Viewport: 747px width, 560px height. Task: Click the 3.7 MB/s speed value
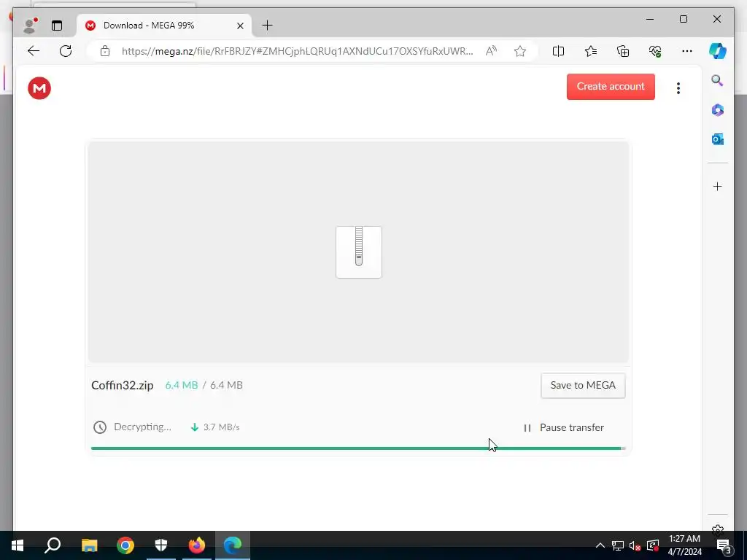(x=222, y=427)
